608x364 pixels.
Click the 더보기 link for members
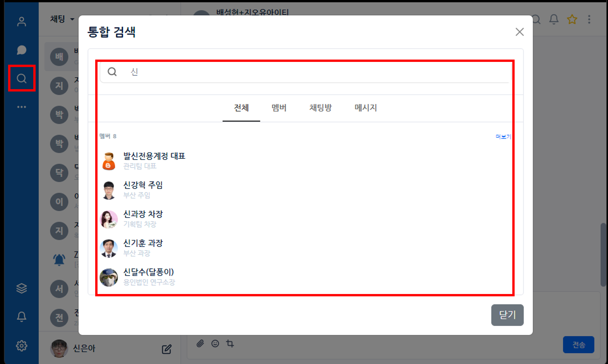[503, 137]
